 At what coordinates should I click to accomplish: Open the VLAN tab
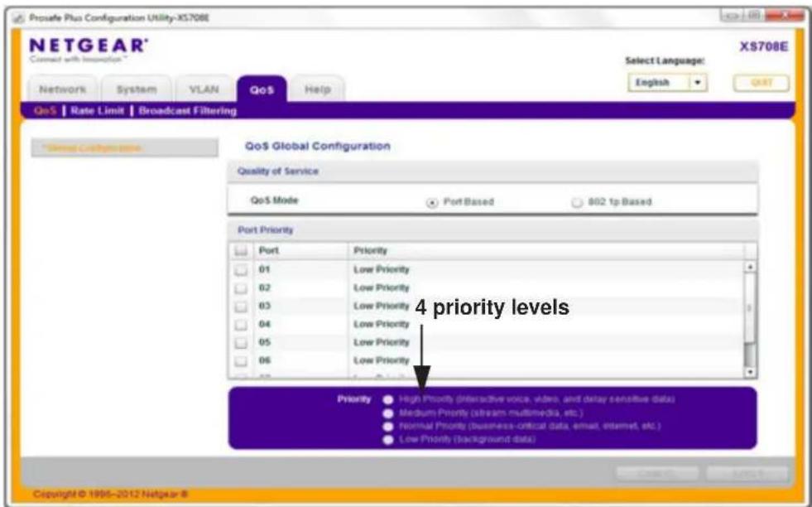point(204,89)
